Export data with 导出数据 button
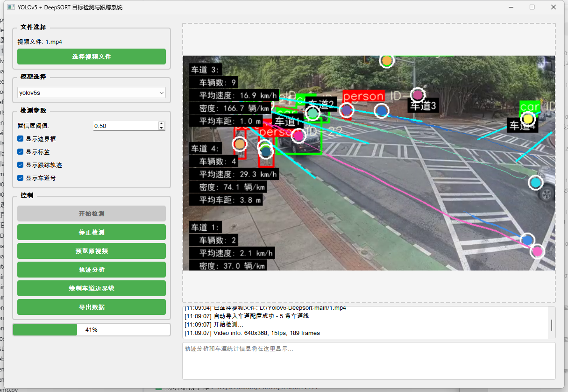This screenshot has width=568, height=392. [x=92, y=307]
